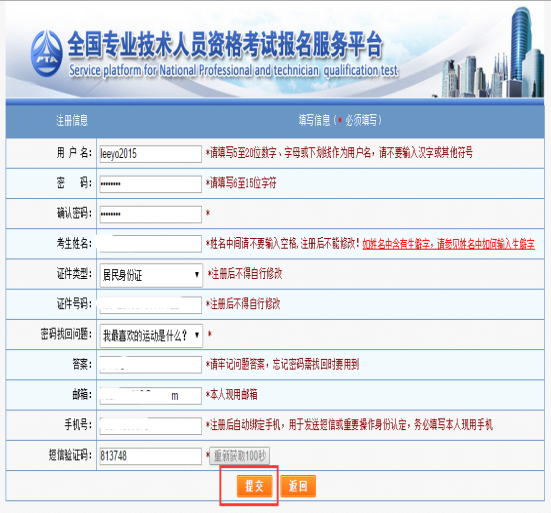Click the 注册信息 column header
This screenshot has width=551, height=513.
click(72, 121)
